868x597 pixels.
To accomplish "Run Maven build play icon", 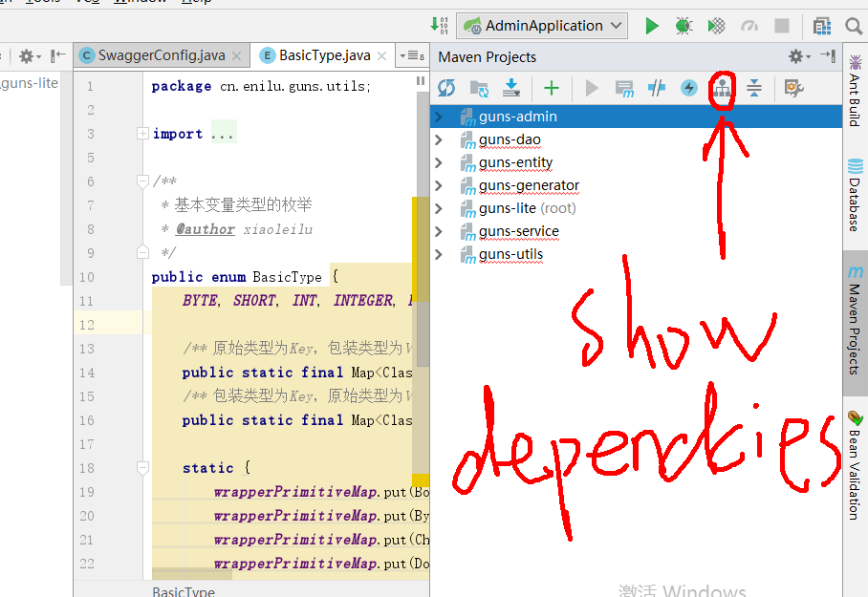I will pos(592,88).
